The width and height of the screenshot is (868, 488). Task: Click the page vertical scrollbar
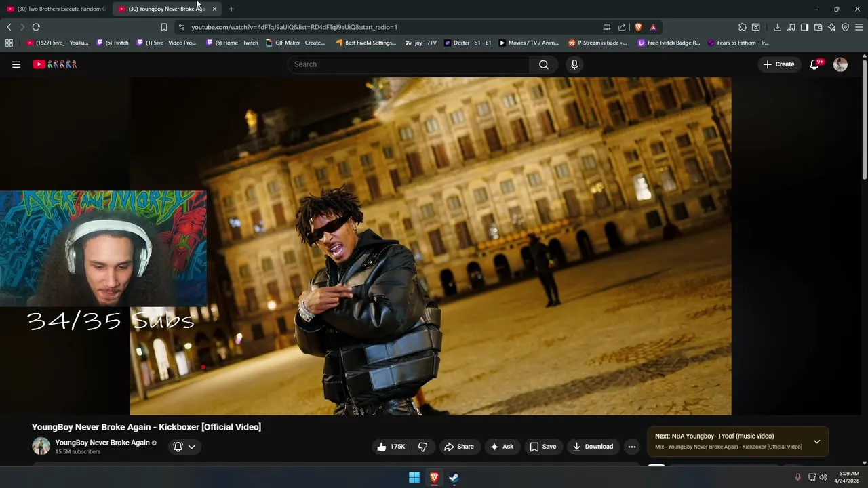tap(864, 119)
